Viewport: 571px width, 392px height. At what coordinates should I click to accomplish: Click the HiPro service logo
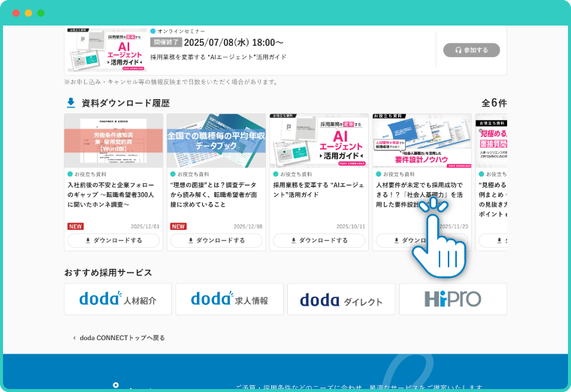pos(452,300)
